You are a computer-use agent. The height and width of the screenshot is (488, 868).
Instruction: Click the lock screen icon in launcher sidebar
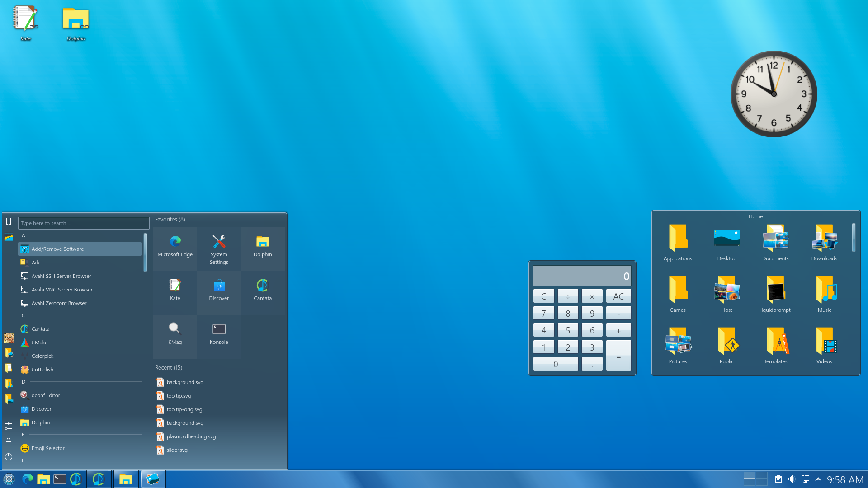(9, 441)
